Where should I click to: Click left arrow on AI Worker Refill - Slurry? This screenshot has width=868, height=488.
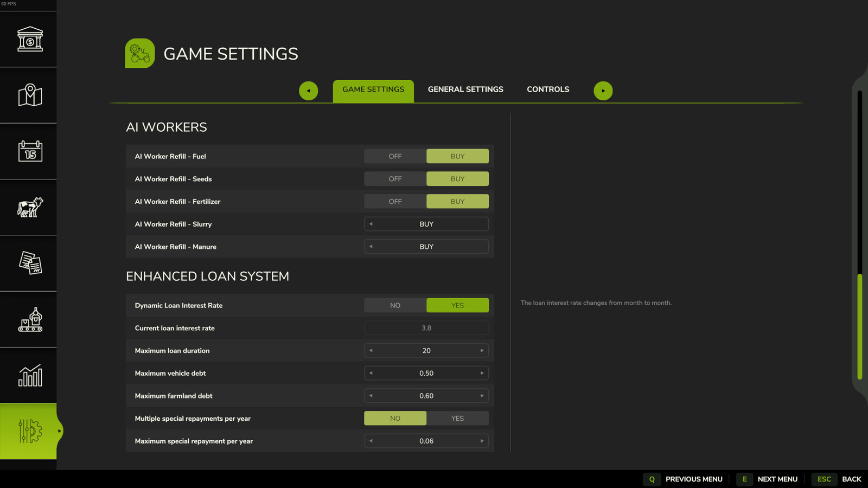(x=371, y=223)
